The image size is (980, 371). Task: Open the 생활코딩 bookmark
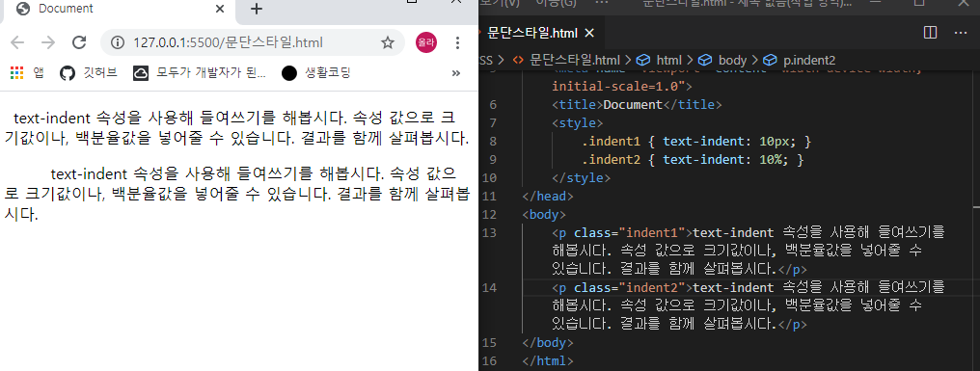(x=316, y=73)
